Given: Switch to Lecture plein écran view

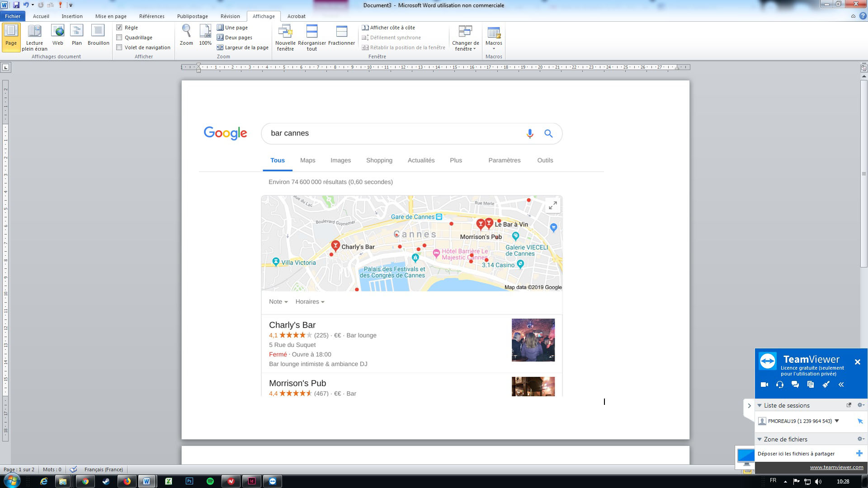Looking at the screenshot, I should (x=34, y=38).
